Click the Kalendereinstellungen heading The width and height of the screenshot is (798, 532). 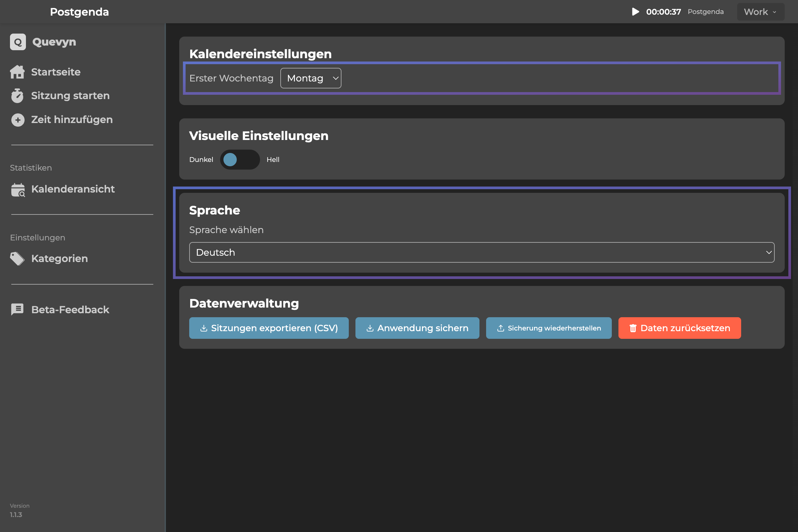click(x=261, y=54)
